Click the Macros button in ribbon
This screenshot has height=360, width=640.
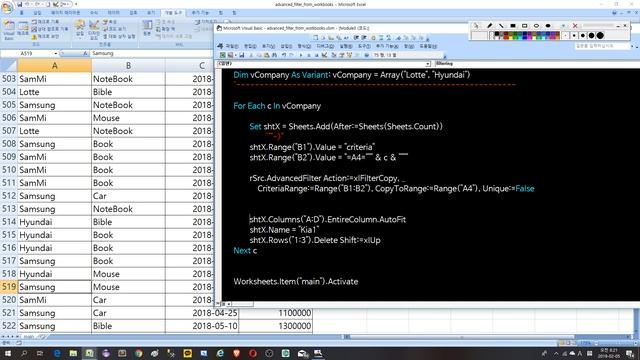pos(23,29)
